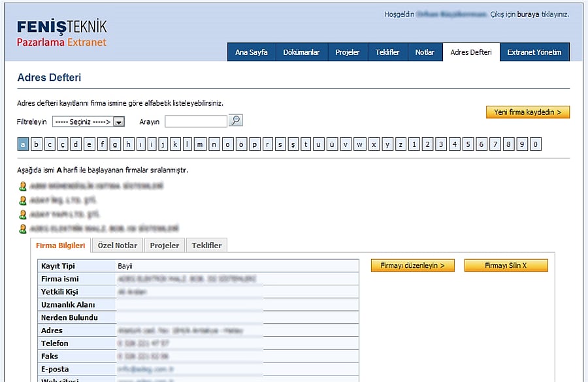
Task: Click the fourth company's person icon
Action: point(23,229)
